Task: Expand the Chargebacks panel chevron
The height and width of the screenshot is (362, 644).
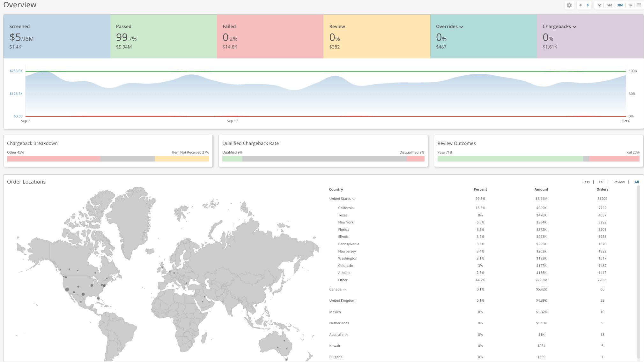Action: [575, 26]
